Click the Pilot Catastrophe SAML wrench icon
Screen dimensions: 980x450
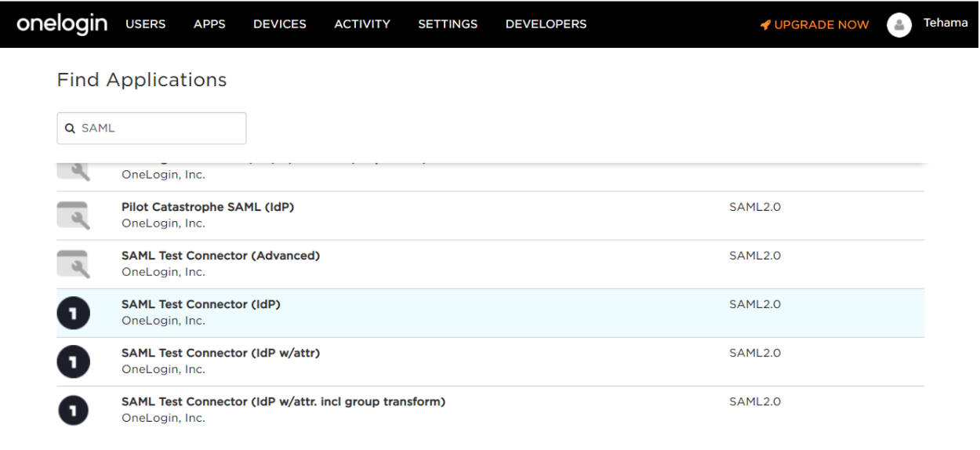point(73,216)
